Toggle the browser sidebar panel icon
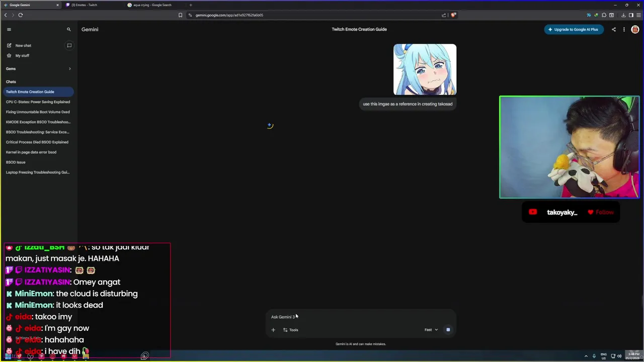This screenshot has height=362, width=644. 631,15
